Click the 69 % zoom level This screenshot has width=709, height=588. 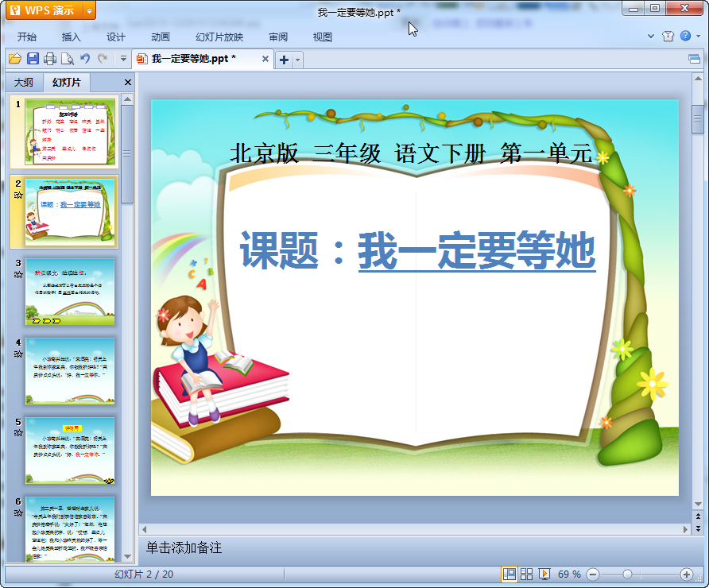[569, 574]
